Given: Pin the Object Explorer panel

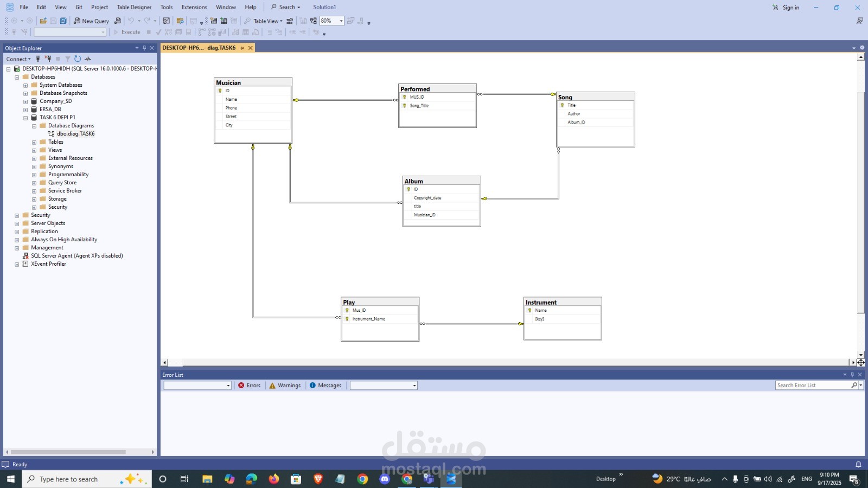Looking at the screenshot, I should tap(144, 48).
